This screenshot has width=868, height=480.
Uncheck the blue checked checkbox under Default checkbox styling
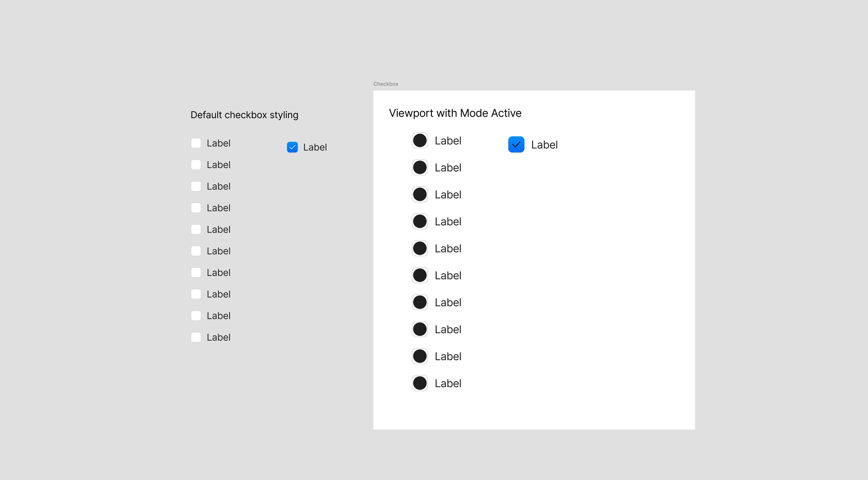point(292,147)
